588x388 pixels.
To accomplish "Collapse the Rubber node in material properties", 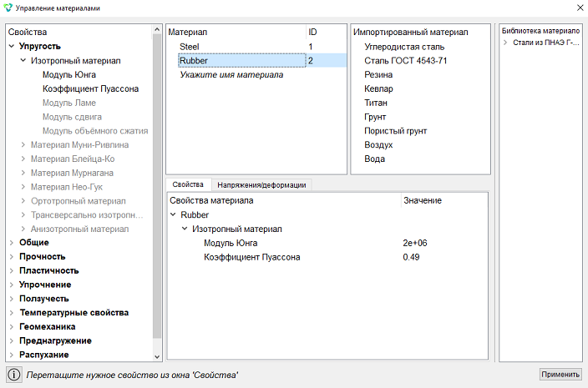I will [x=173, y=214].
